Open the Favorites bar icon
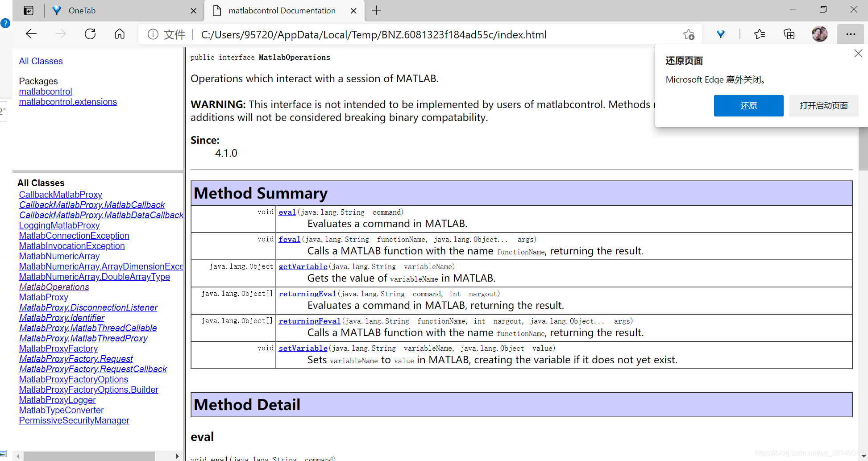Screen dimensions: 868x461 [760, 34]
